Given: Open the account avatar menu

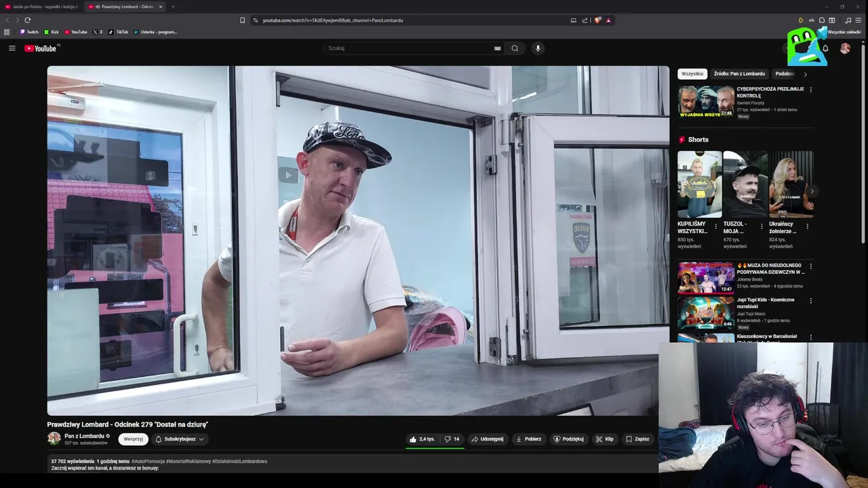Looking at the screenshot, I should click(845, 48).
